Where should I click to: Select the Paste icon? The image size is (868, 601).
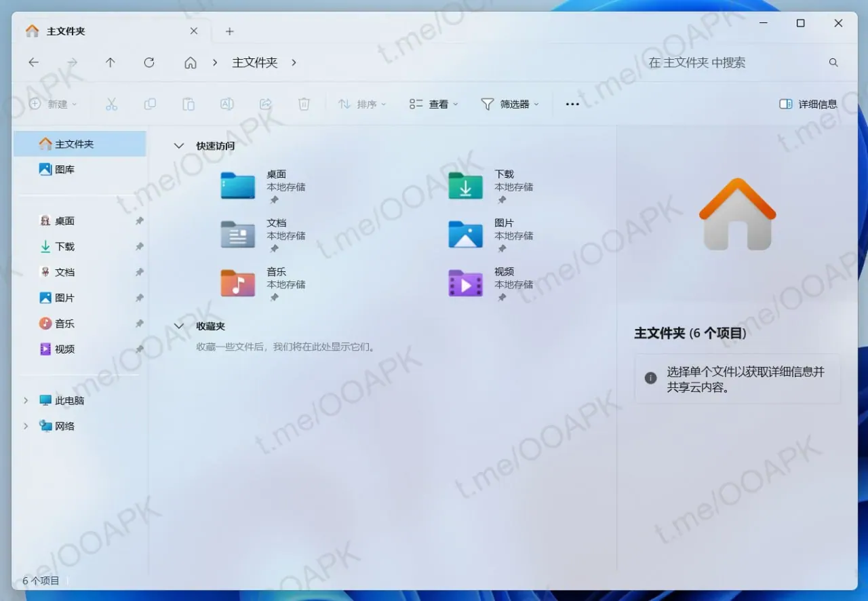188,104
